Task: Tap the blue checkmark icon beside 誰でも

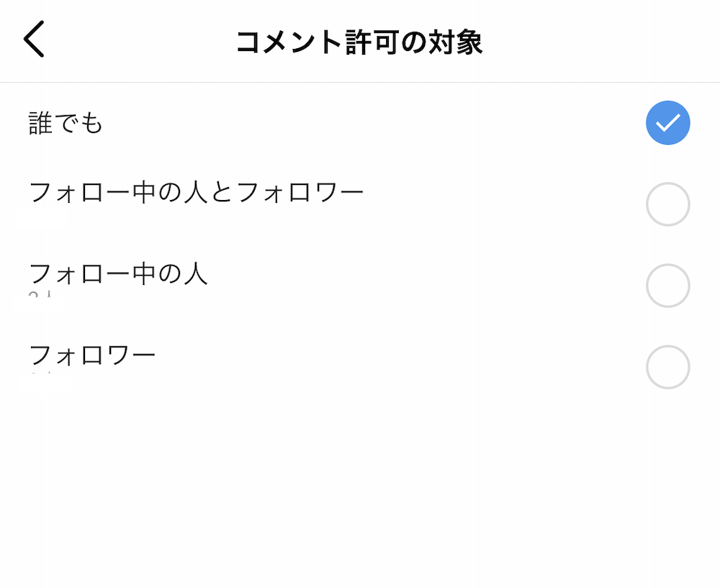Action: click(x=667, y=122)
